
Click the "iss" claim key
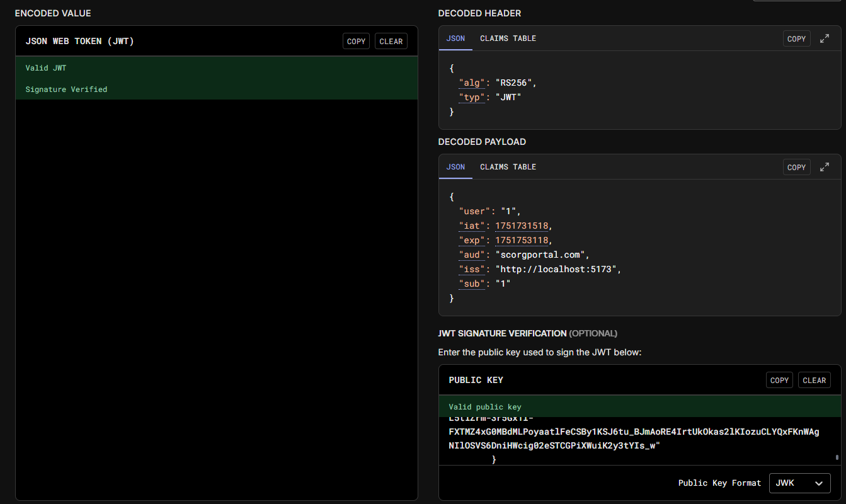pos(472,269)
